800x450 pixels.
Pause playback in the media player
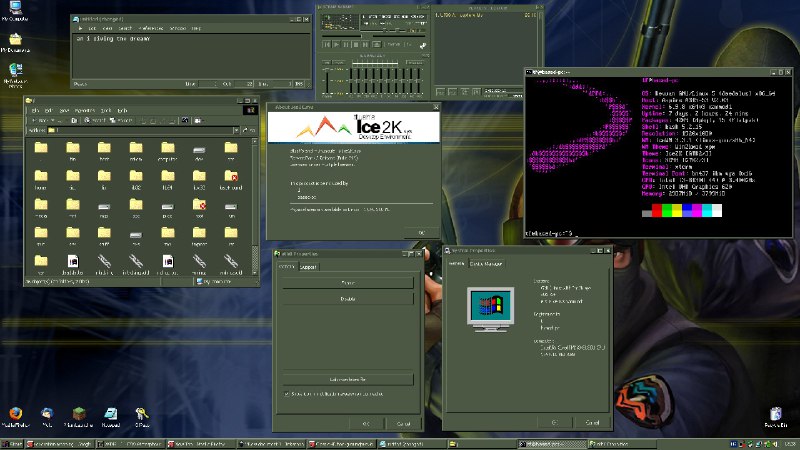click(345, 45)
